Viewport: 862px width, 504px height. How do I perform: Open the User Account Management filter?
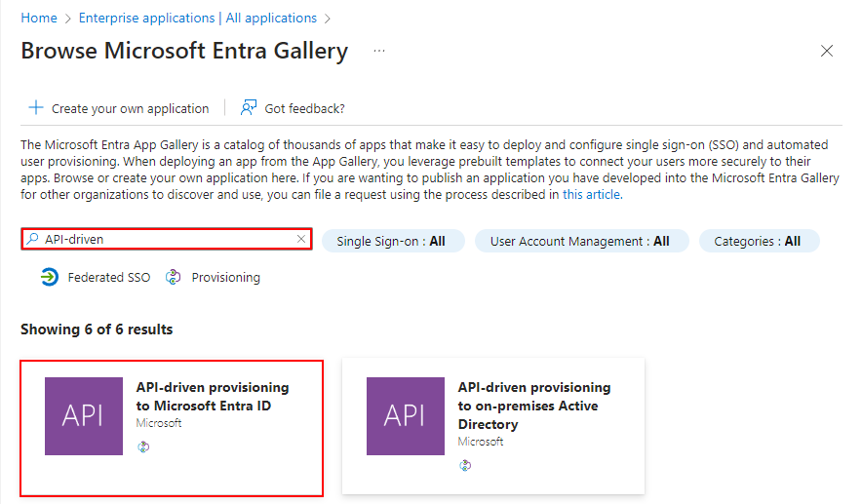pos(581,242)
